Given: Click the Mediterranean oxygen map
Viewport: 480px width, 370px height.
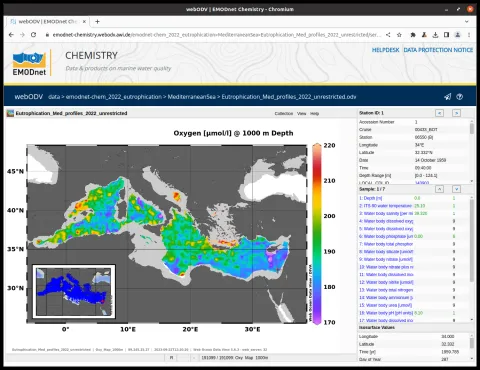Looking at the screenshot, I should (x=167, y=233).
